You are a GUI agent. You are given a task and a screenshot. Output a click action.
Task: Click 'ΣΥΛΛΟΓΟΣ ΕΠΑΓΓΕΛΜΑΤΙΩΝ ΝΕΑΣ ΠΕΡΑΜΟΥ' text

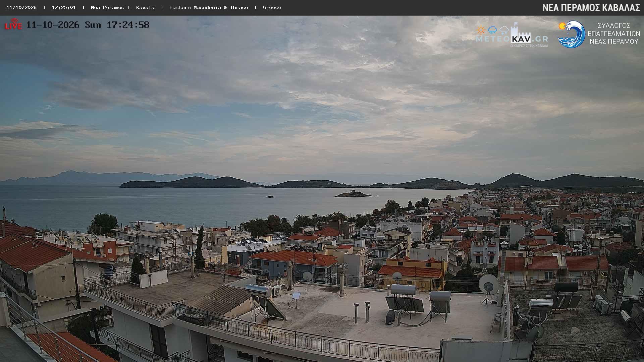(x=614, y=34)
